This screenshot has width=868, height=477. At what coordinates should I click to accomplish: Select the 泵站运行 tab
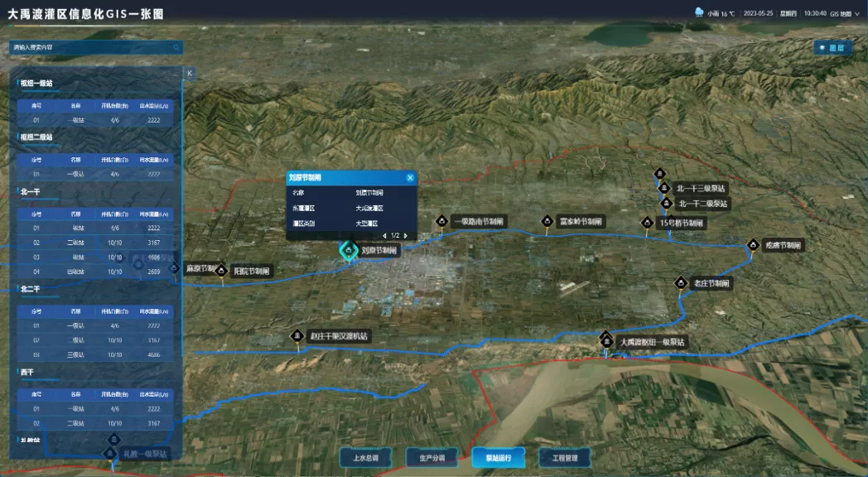499,458
